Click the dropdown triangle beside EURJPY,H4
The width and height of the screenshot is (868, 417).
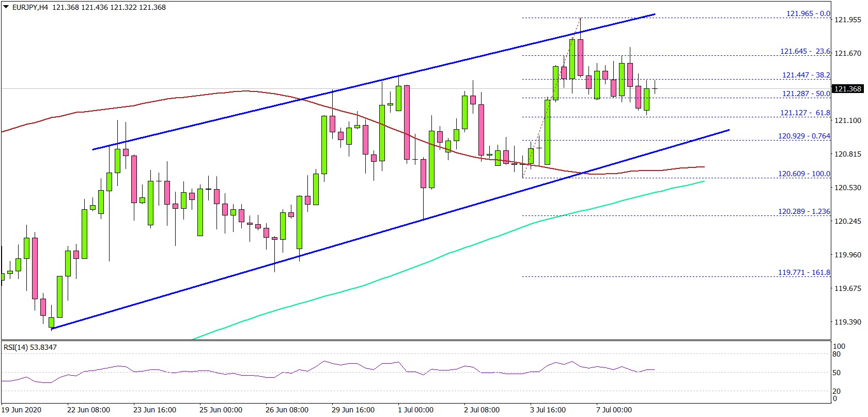(6, 7)
